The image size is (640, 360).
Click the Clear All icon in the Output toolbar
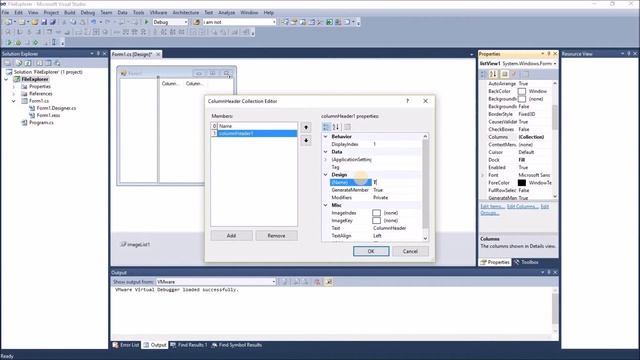317,282
